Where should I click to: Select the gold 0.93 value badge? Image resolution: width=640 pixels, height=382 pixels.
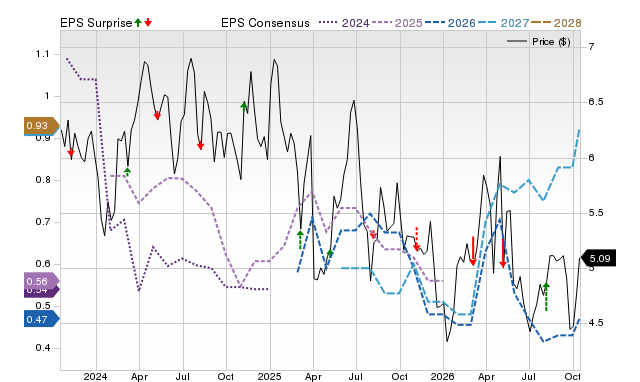(x=42, y=126)
